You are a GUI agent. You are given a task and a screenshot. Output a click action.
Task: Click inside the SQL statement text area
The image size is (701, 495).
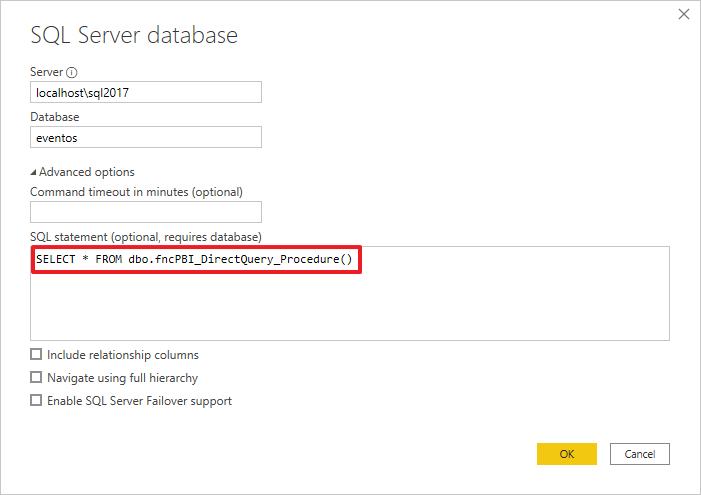(350, 293)
